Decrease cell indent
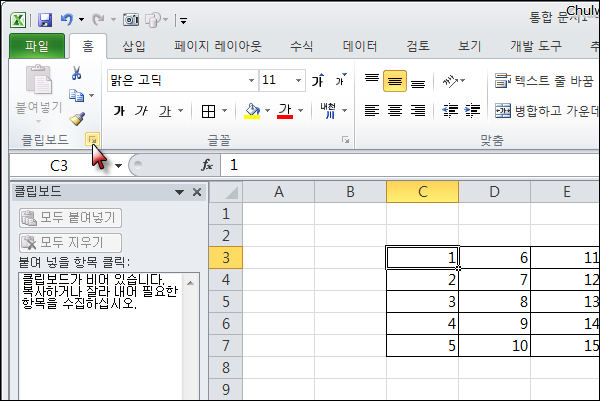The image size is (600, 401). pyautogui.click(x=450, y=111)
